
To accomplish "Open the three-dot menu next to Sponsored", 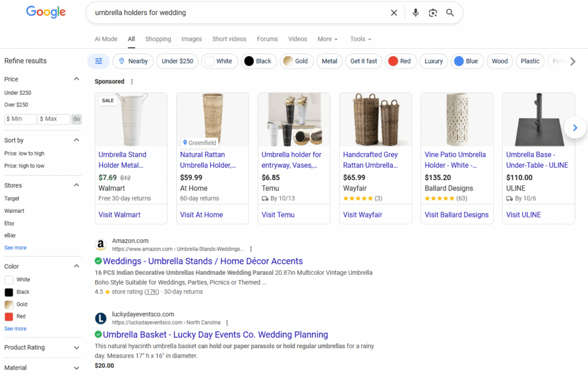I will (x=131, y=81).
